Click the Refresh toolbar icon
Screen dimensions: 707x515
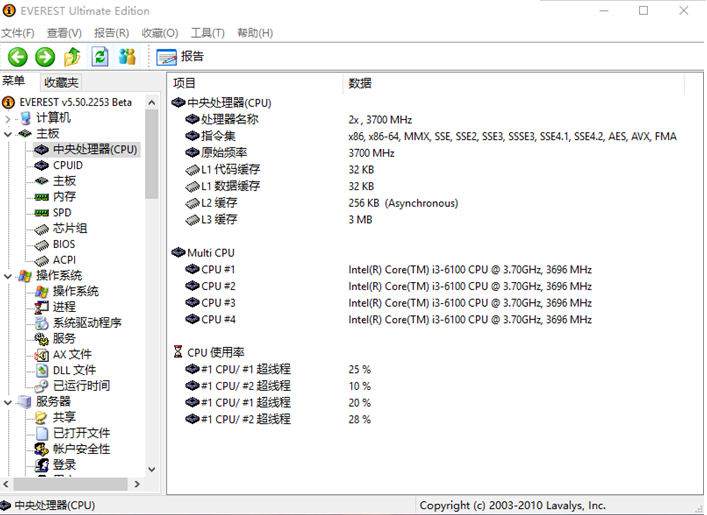99,57
